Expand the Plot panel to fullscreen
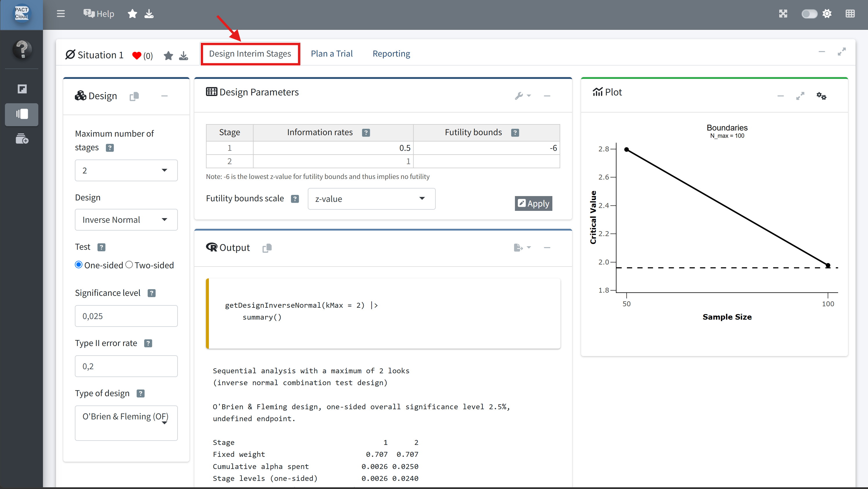Image resolution: width=868 pixels, height=489 pixels. click(x=800, y=96)
